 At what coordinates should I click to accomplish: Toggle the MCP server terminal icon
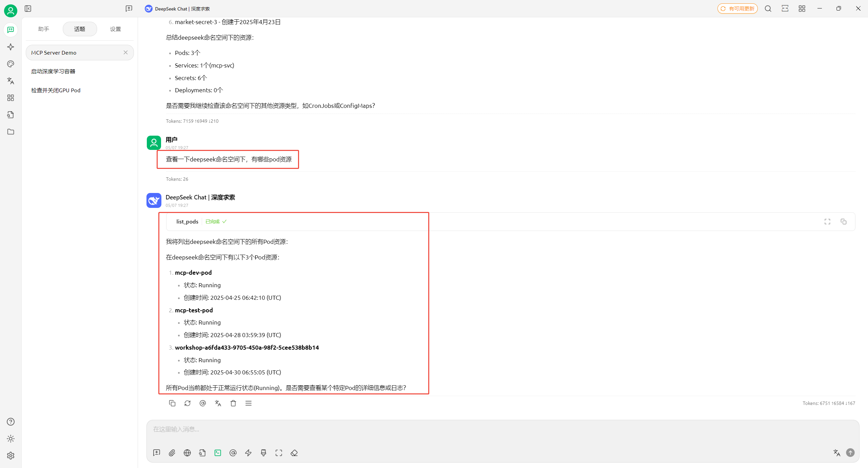[x=218, y=453]
